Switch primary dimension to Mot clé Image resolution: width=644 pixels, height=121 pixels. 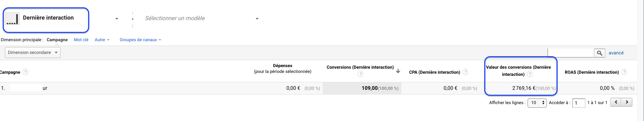[81, 40]
